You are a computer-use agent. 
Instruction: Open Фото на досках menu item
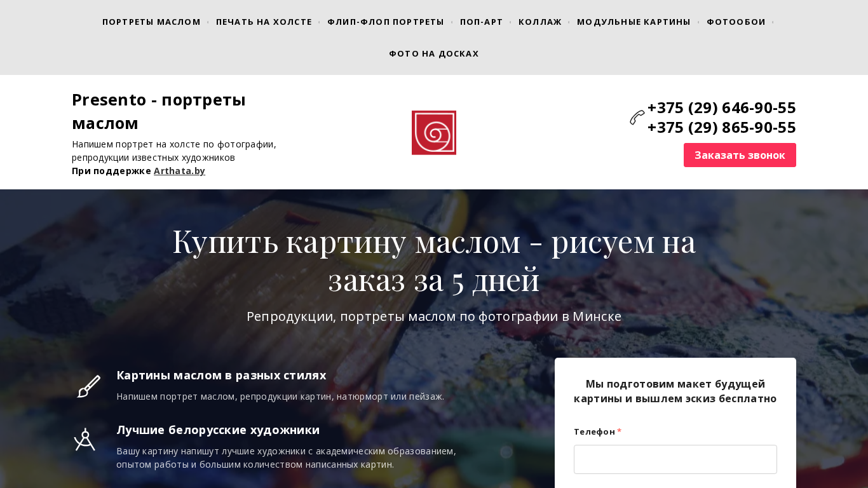click(x=434, y=53)
